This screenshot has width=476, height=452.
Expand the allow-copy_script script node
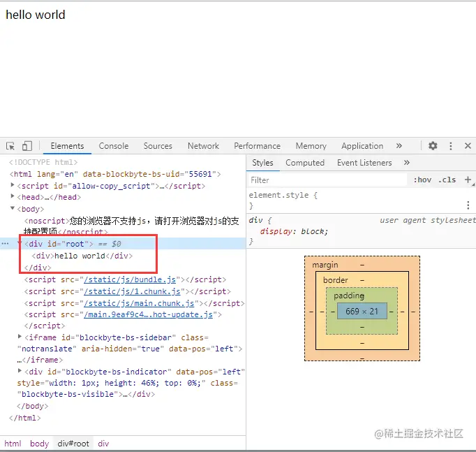coord(13,184)
